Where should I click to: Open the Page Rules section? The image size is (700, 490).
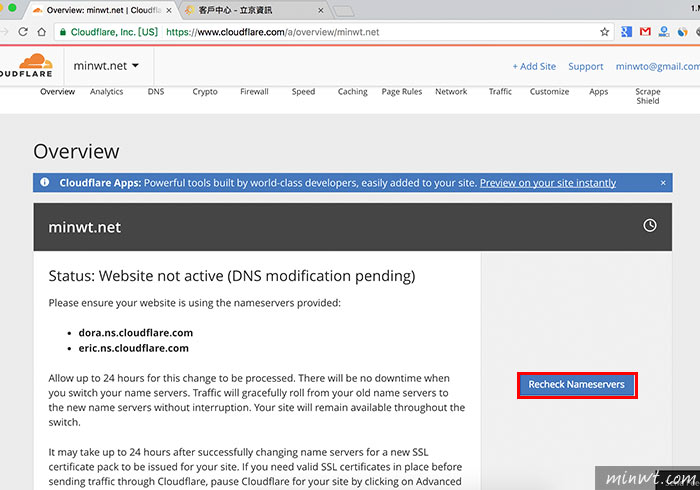point(401,91)
